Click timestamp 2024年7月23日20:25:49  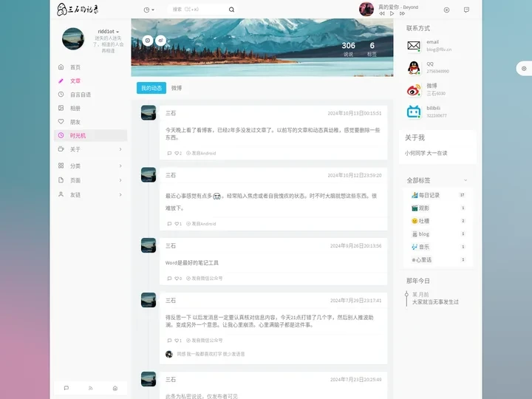point(355,380)
